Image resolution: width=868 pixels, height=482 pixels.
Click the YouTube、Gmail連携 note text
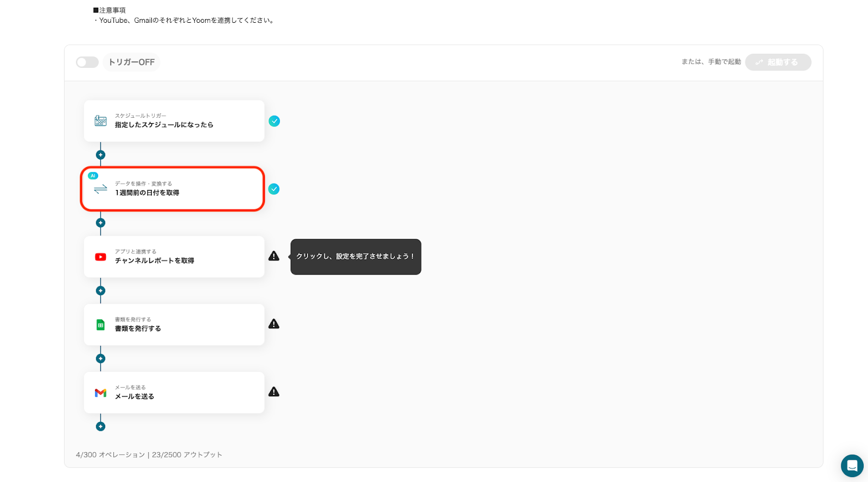[184, 21]
